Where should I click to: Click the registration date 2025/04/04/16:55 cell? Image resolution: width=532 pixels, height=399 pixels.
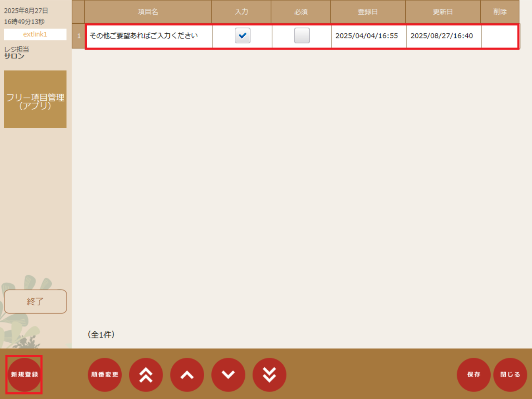(x=367, y=36)
